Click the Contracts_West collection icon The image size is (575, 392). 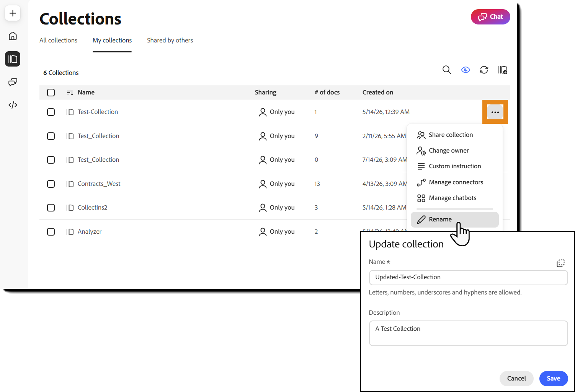[70, 184]
